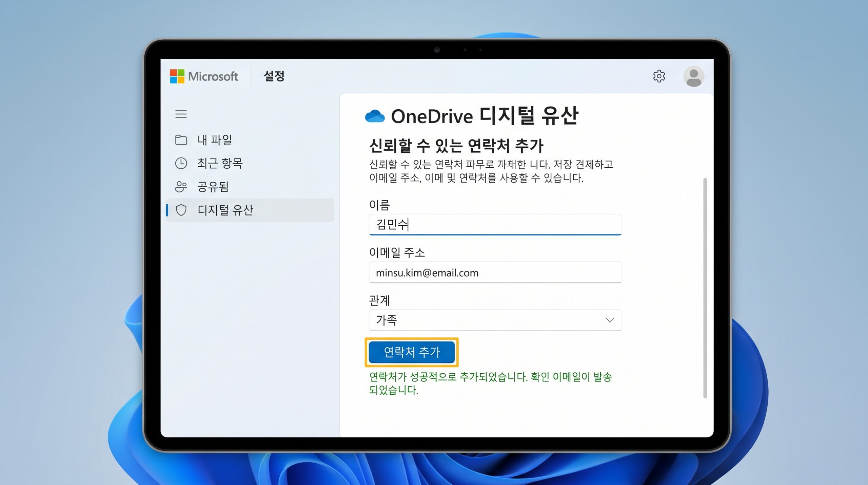Expand the 관계 dropdown chevron arrow
The width and height of the screenshot is (868, 485).
(610, 320)
